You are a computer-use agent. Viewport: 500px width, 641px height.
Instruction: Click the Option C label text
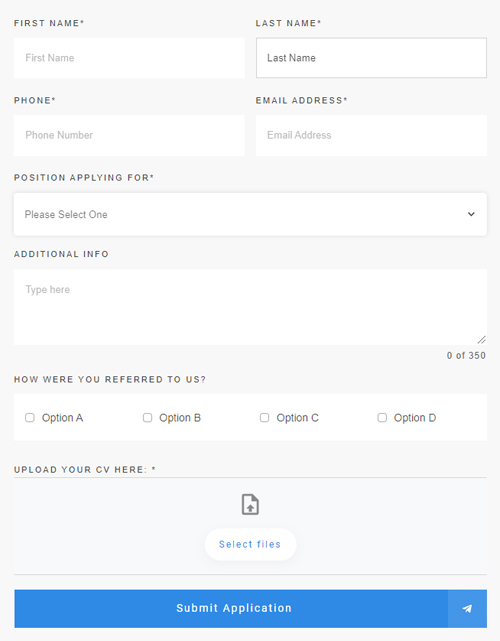297,418
